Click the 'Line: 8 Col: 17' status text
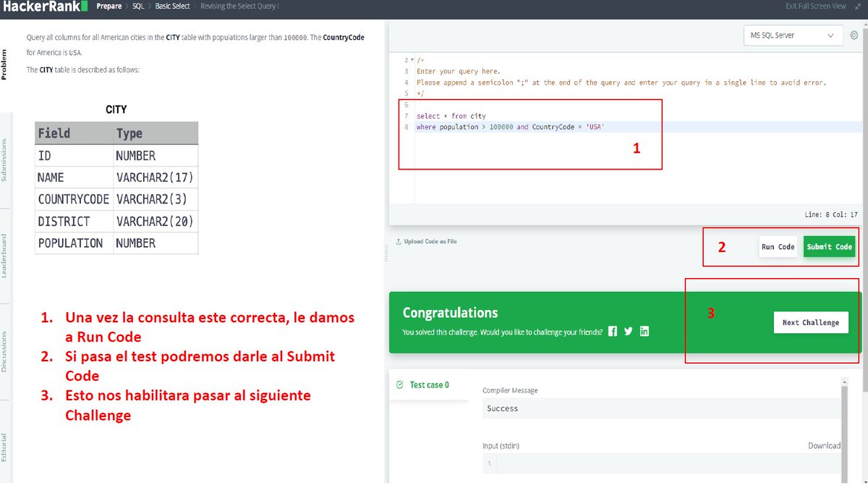 (x=830, y=214)
